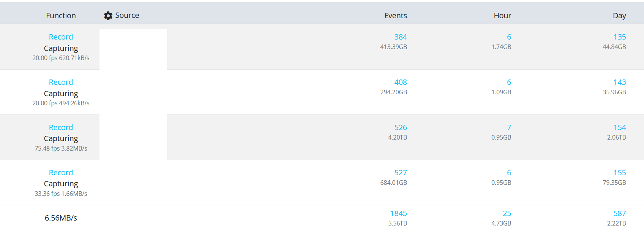This screenshot has height=251, width=644.
Task: Open the 154 events Day link
Action: [619, 127]
